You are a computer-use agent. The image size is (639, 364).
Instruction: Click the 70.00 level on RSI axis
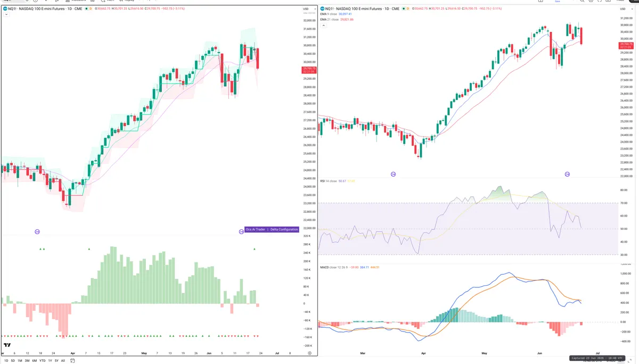click(623, 203)
